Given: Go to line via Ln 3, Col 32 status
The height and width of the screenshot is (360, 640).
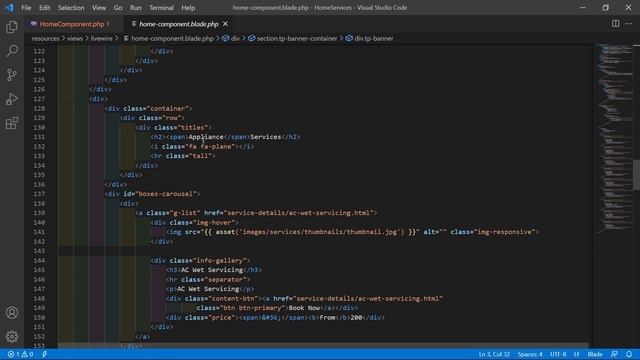Looking at the screenshot, I should [x=494, y=354].
